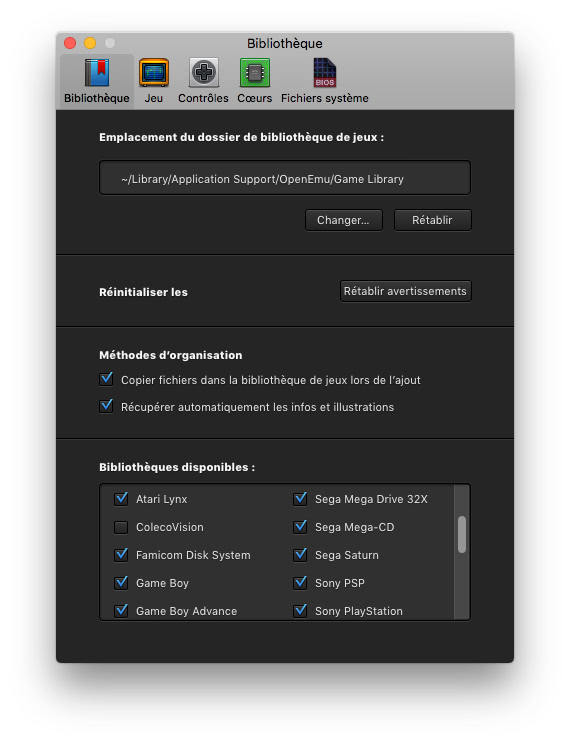570x743 pixels.
Task: Click the Rétablir avertissements button
Action: tap(406, 291)
